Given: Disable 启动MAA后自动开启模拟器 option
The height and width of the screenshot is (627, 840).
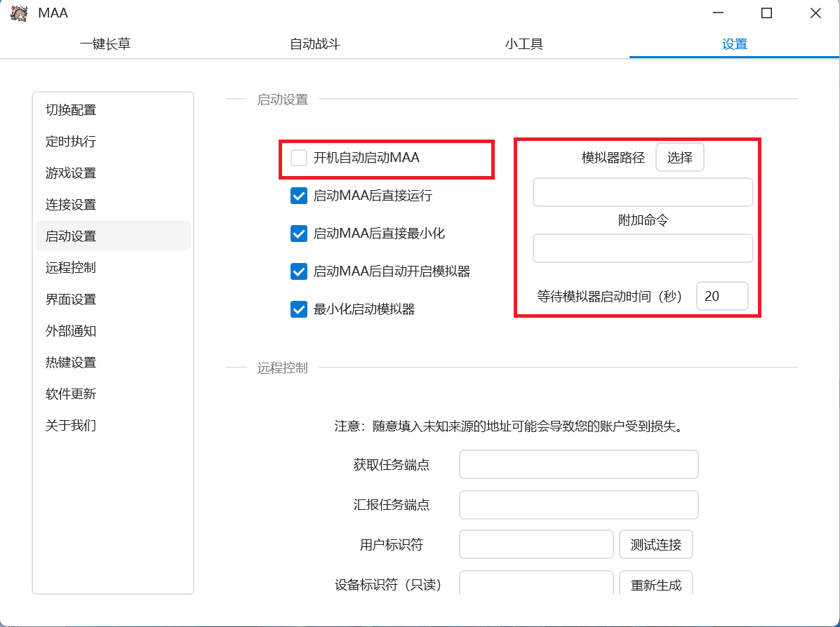Looking at the screenshot, I should 299,271.
